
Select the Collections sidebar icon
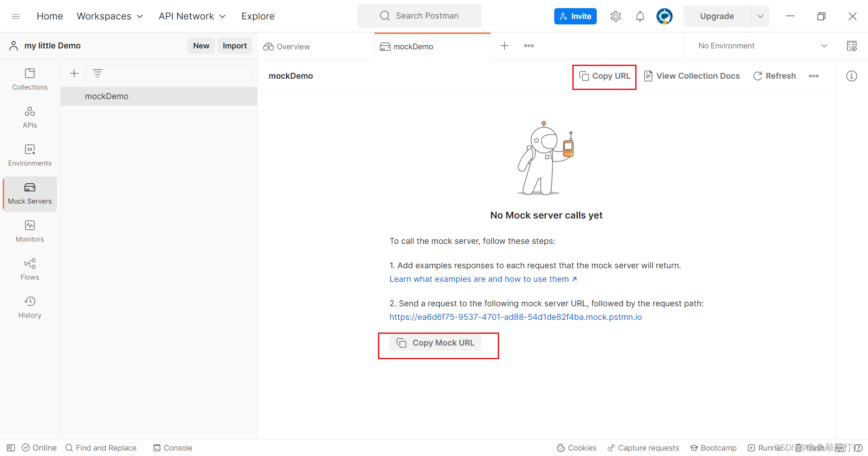tap(29, 79)
